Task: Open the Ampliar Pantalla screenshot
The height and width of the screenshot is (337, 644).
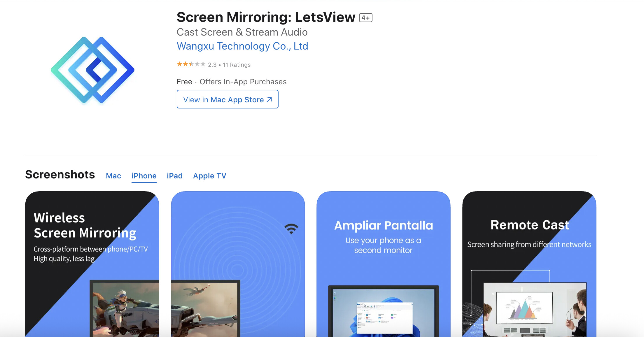Action: click(x=384, y=264)
